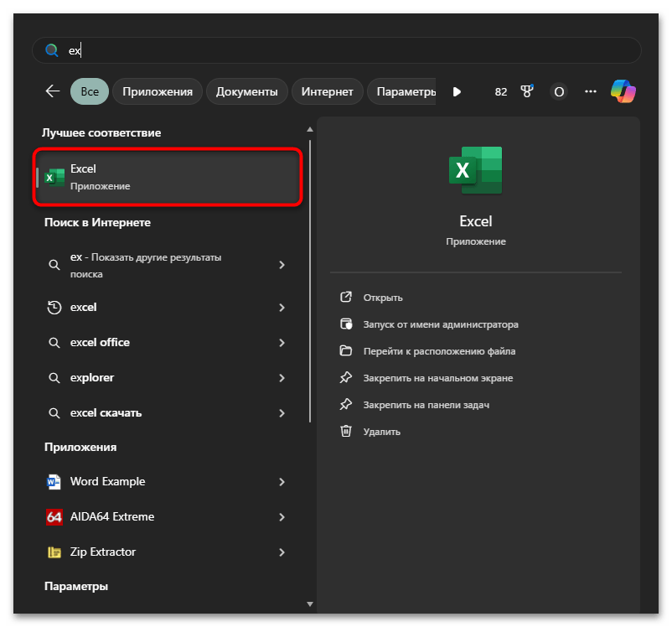Choose "Закрепить на панели задач"

[x=426, y=405]
